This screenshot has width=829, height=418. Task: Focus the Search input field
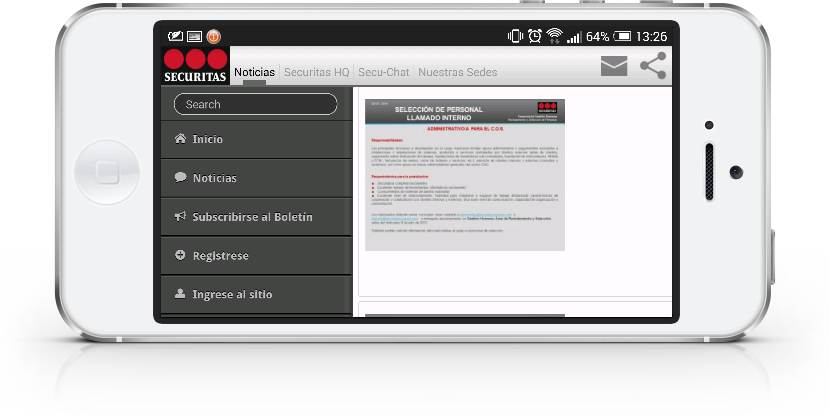[x=255, y=104]
